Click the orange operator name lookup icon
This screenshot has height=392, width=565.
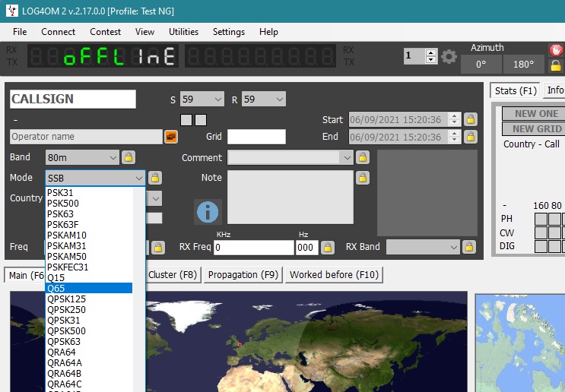[x=171, y=137]
